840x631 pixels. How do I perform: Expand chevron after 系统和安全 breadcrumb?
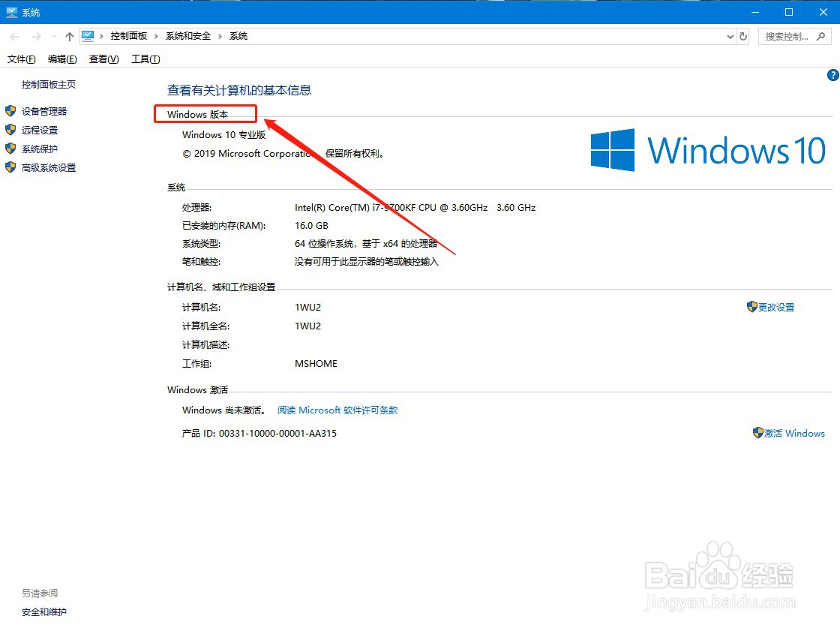(x=220, y=36)
